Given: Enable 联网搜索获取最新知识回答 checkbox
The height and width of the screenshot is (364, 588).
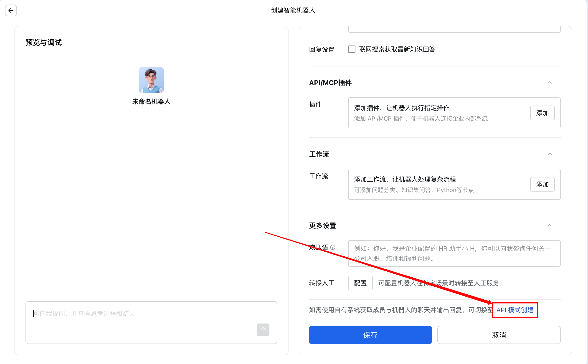Looking at the screenshot, I should coord(352,49).
